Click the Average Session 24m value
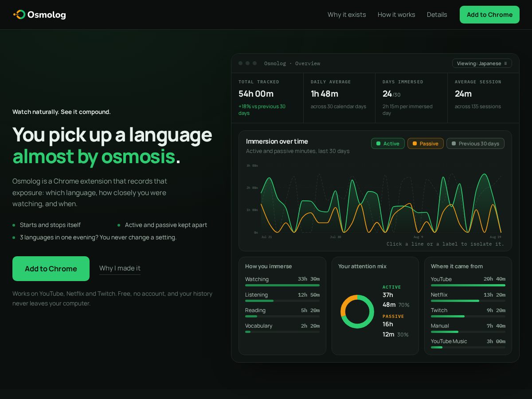 pyautogui.click(x=463, y=94)
